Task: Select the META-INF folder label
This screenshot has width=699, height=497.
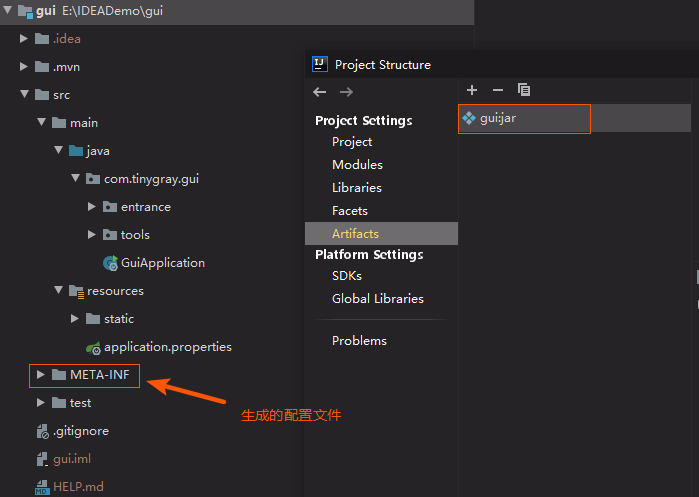Action: (x=99, y=374)
